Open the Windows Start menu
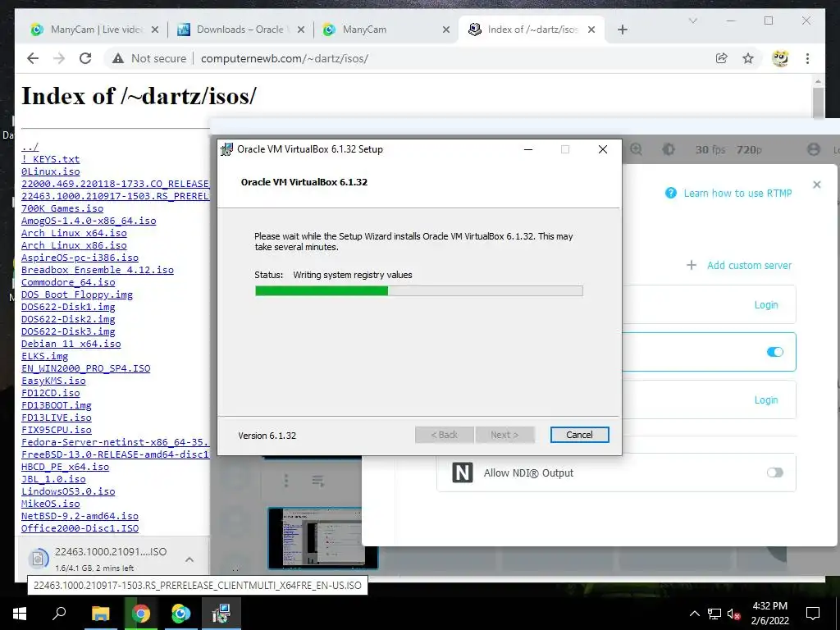 (20, 614)
